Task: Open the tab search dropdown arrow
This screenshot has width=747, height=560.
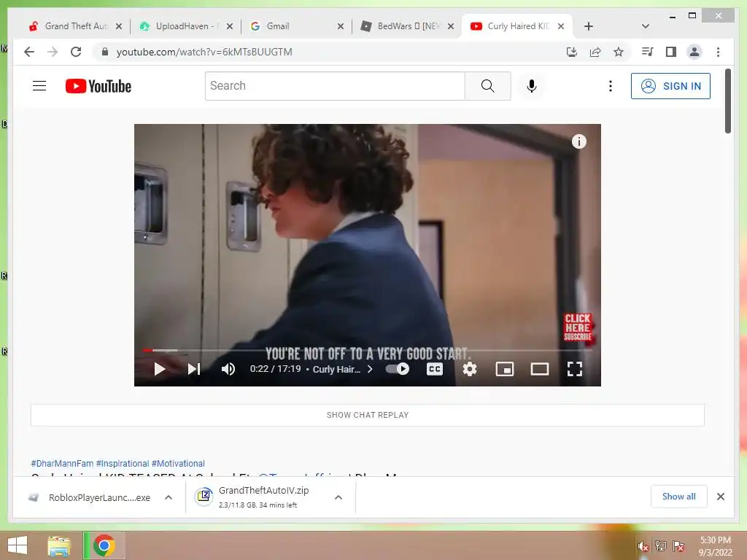Action: click(x=645, y=26)
